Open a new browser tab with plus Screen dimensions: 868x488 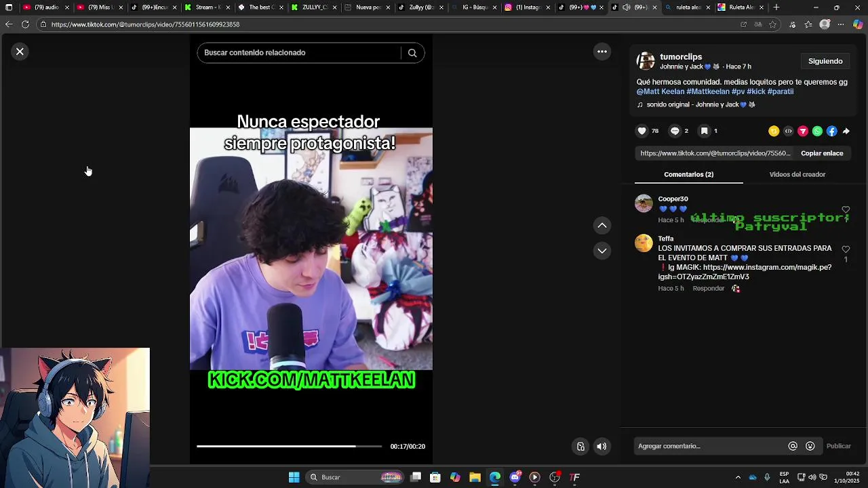[x=776, y=7]
